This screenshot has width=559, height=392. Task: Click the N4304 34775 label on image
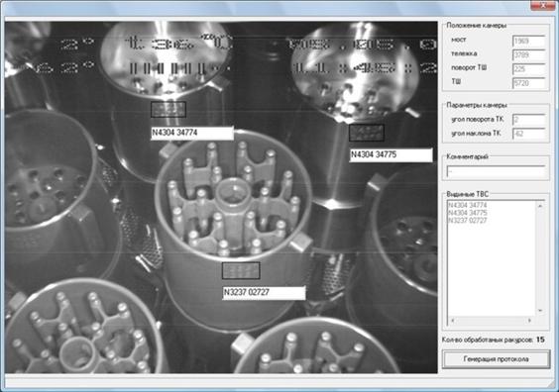point(391,154)
